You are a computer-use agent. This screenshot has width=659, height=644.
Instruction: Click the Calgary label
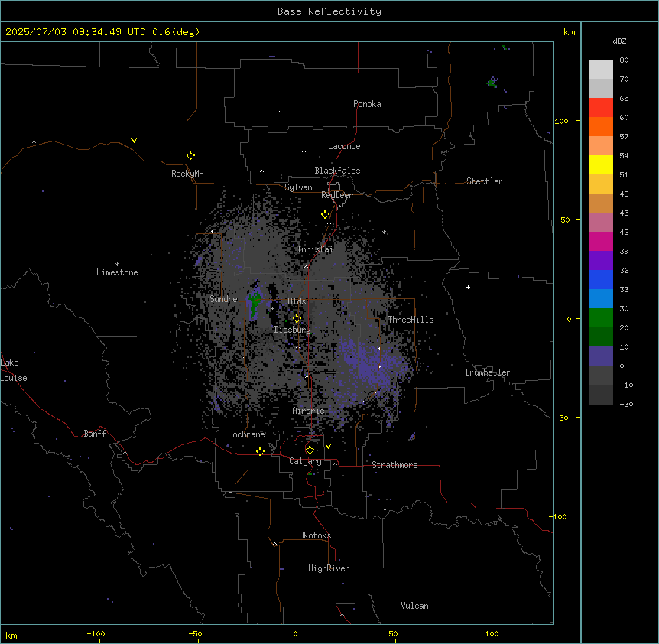tap(305, 461)
